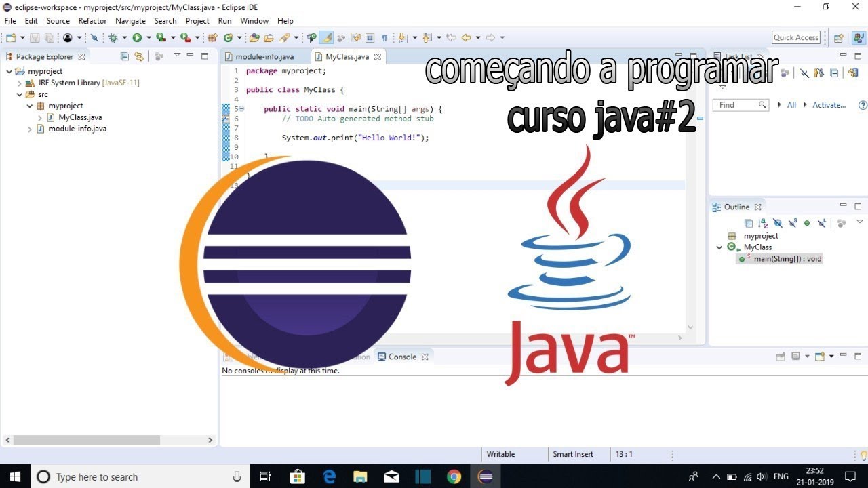Select the Console tab
This screenshot has width=868, height=488.
pyautogui.click(x=403, y=357)
